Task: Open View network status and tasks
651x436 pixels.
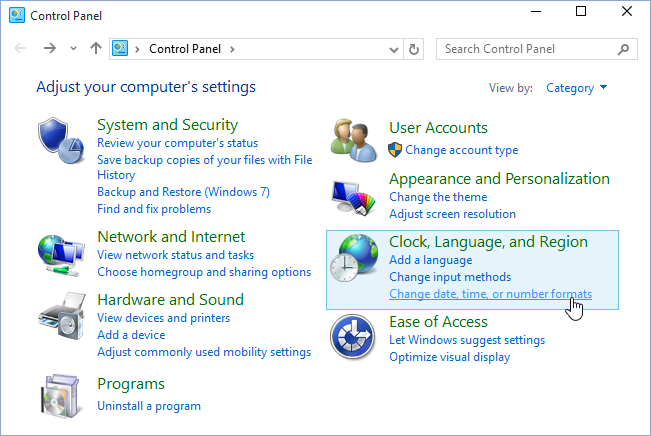Action: [176, 255]
